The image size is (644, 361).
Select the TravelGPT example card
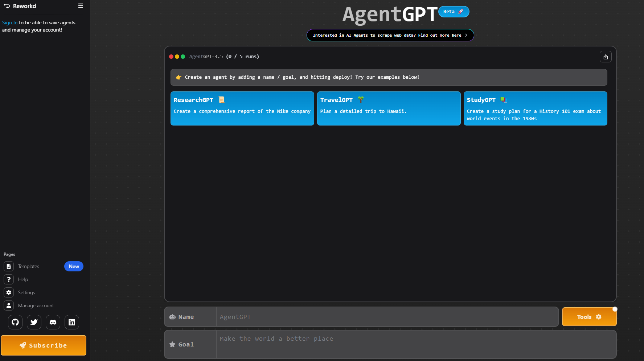(389, 108)
